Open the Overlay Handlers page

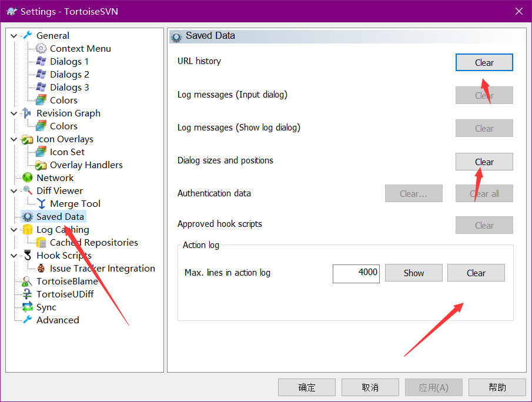(x=86, y=165)
